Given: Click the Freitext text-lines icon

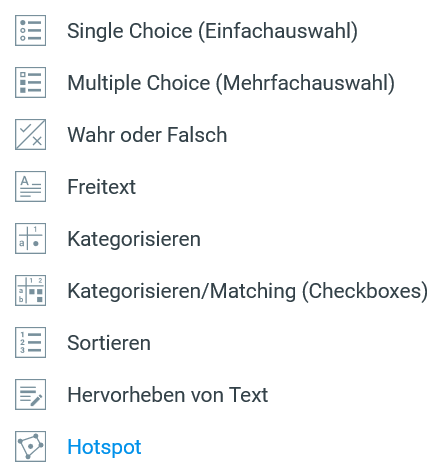Looking at the screenshot, I should click(x=30, y=186).
